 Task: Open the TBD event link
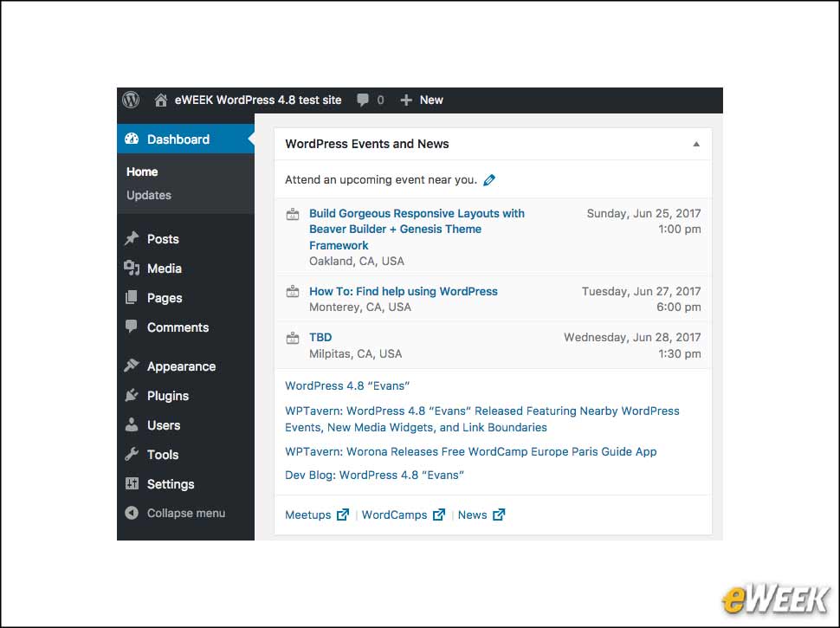(x=320, y=338)
